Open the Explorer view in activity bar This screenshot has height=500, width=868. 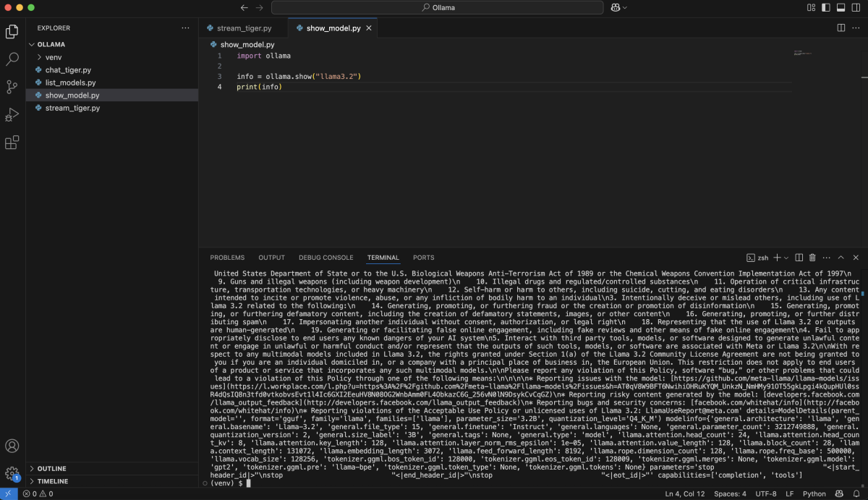coord(12,32)
